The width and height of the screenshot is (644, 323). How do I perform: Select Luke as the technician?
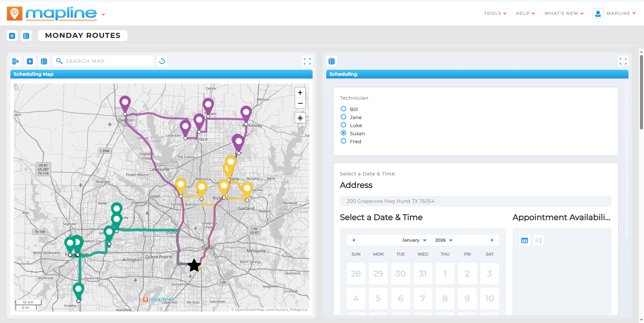pos(343,125)
